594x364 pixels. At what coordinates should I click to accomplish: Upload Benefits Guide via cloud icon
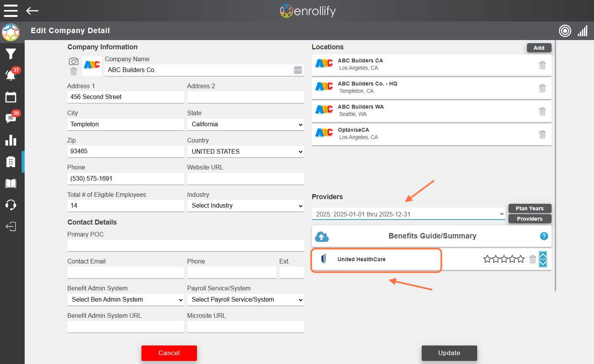click(322, 237)
